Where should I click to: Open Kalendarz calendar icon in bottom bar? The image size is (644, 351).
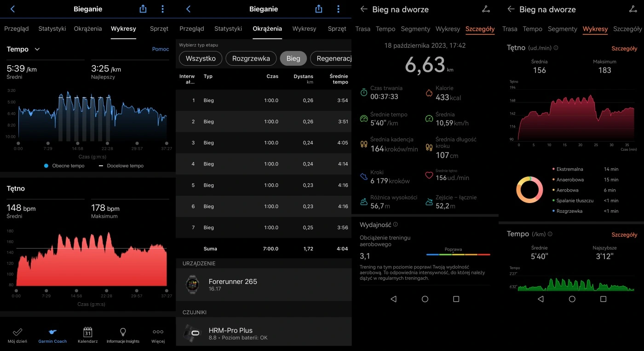87,332
